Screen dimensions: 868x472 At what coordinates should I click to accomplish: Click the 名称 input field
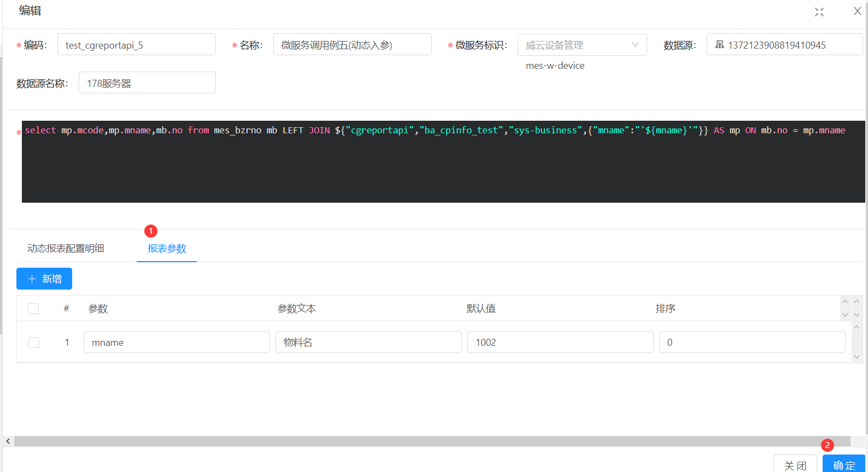353,45
